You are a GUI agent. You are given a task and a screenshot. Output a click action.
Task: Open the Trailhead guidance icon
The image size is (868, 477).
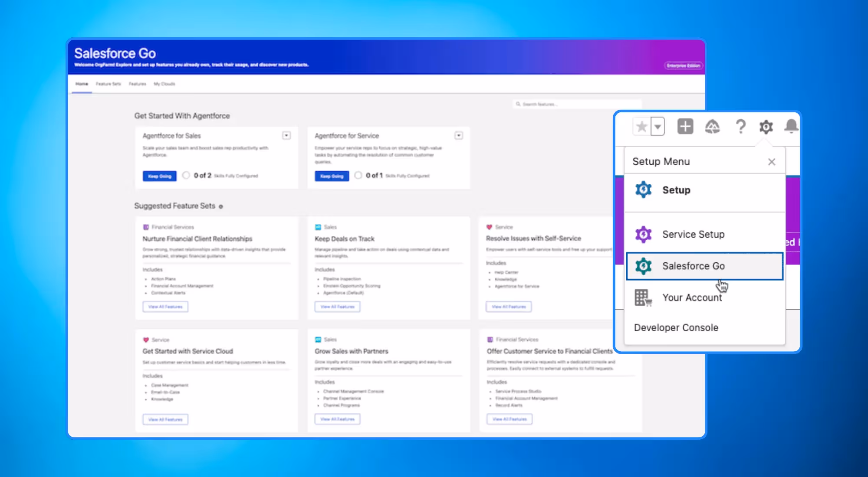(x=712, y=127)
